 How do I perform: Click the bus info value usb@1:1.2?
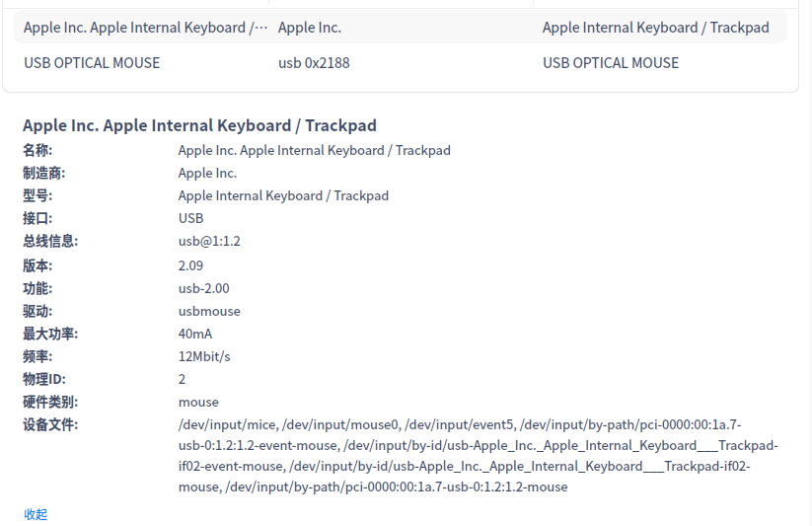[x=209, y=241]
